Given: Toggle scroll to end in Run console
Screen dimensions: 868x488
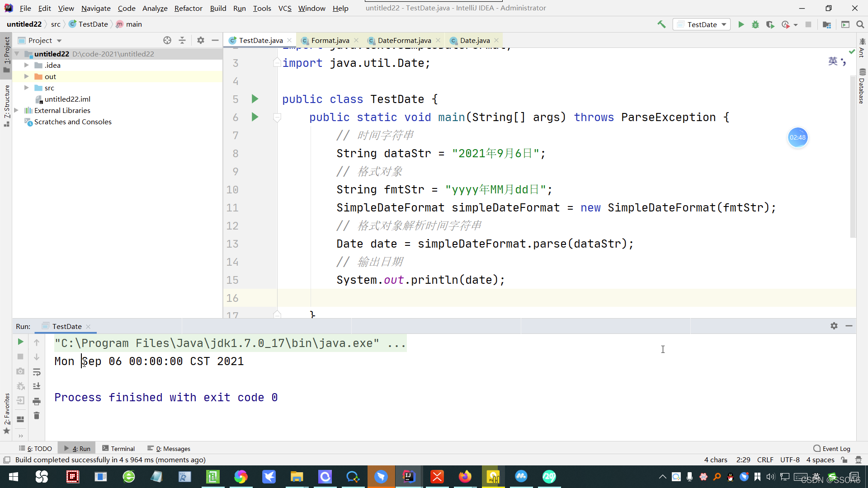Looking at the screenshot, I should pos(37,386).
